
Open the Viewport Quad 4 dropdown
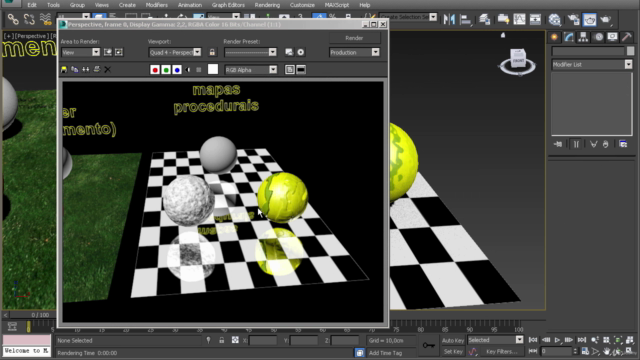pyautogui.click(x=175, y=52)
